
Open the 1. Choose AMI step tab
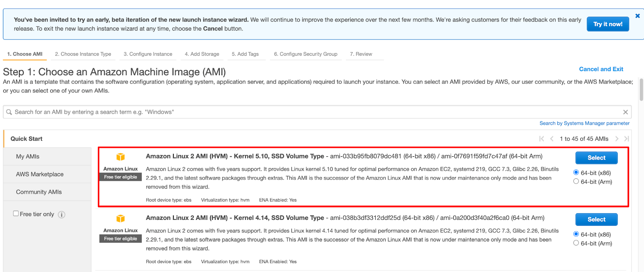coord(25,54)
